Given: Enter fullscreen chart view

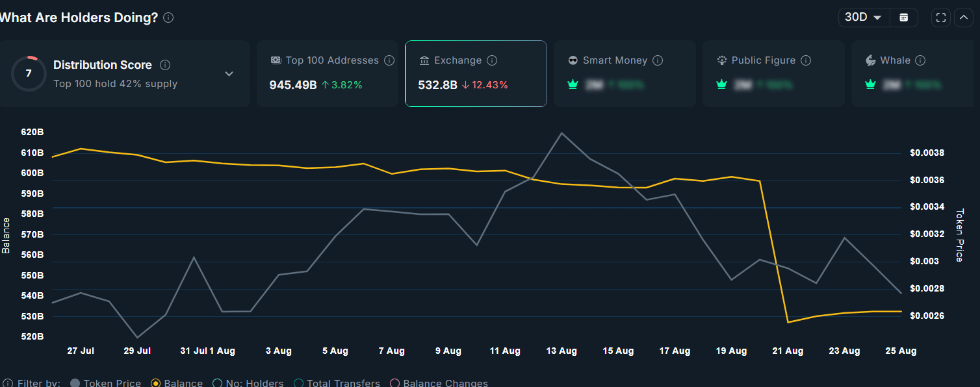Looking at the screenshot, I should pyautogui.click(x=941, y=18).
